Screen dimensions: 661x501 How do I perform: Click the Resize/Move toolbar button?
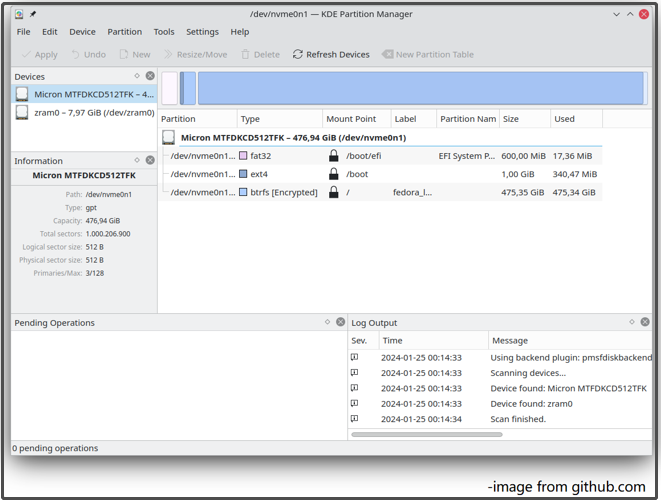pos(195,54)
